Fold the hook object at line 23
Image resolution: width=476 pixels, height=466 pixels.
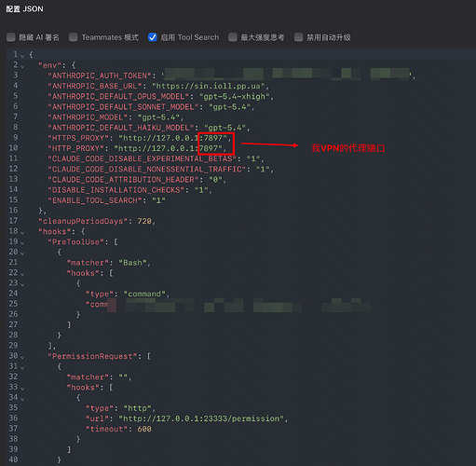22,284
